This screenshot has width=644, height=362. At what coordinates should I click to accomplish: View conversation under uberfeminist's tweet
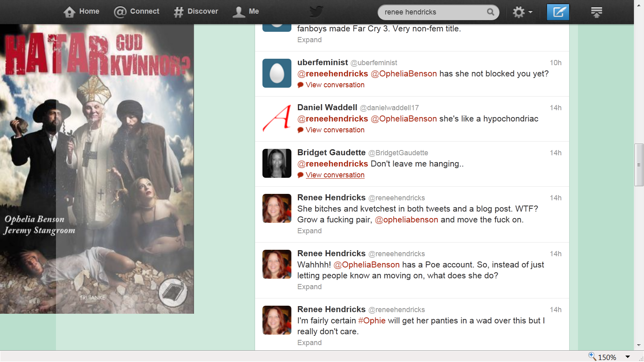pyautogui.click(x=335, y=85)
